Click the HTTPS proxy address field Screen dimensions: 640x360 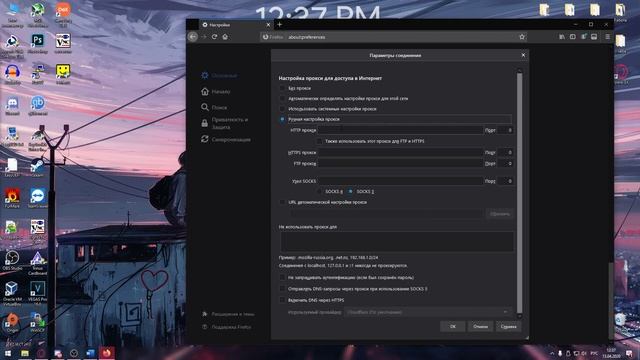pyautogui.click(x=400, y=152)
